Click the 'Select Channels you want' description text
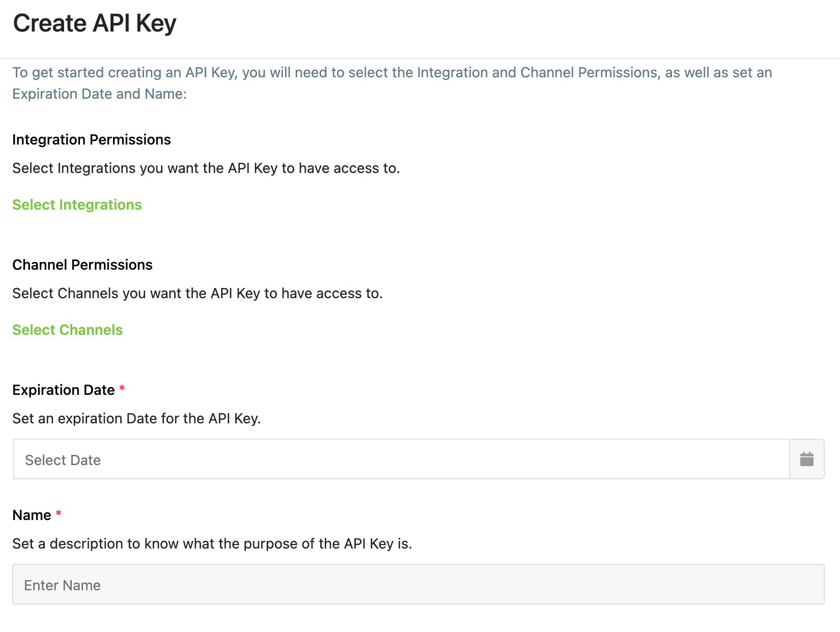 (198, 293)
